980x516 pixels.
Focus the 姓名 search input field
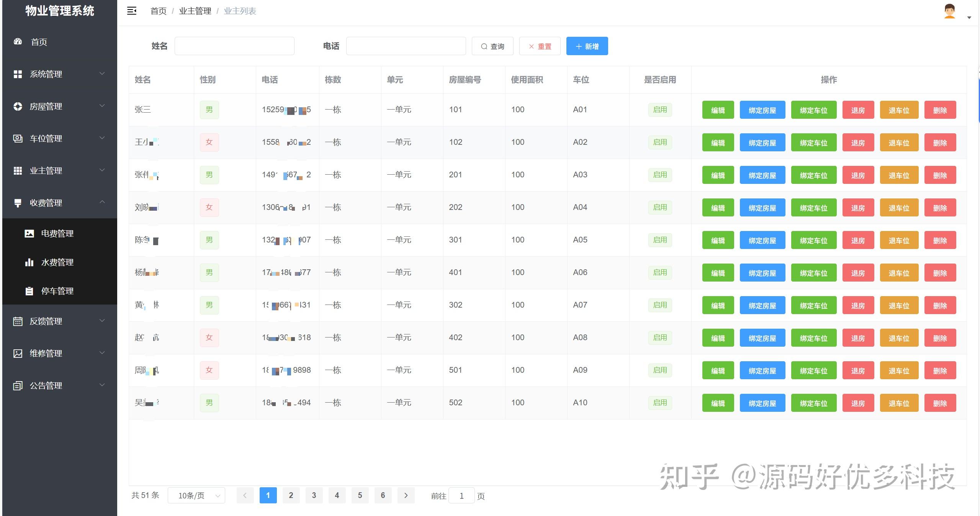[234, 46]
